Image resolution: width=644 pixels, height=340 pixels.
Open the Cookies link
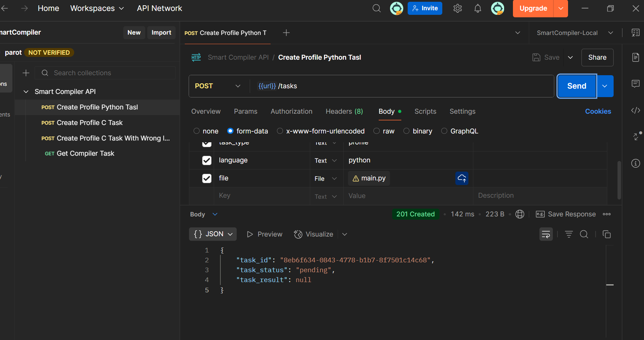tap(598, 111)
